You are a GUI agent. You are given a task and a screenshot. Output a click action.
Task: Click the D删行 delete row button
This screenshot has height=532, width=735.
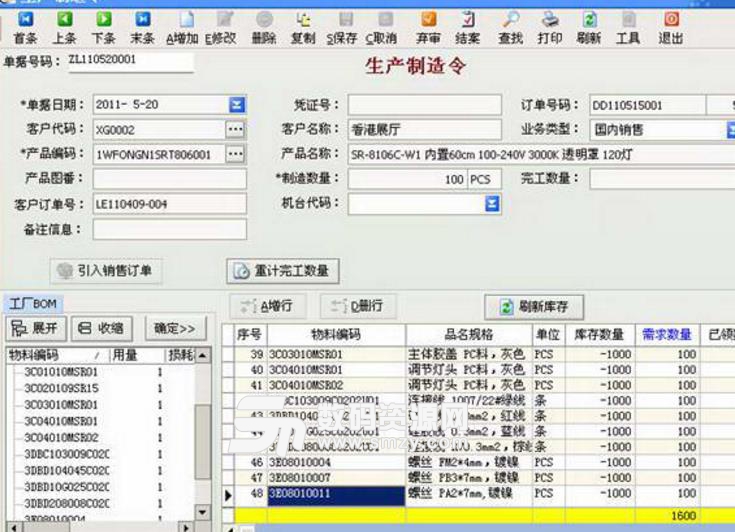[359, 307]
